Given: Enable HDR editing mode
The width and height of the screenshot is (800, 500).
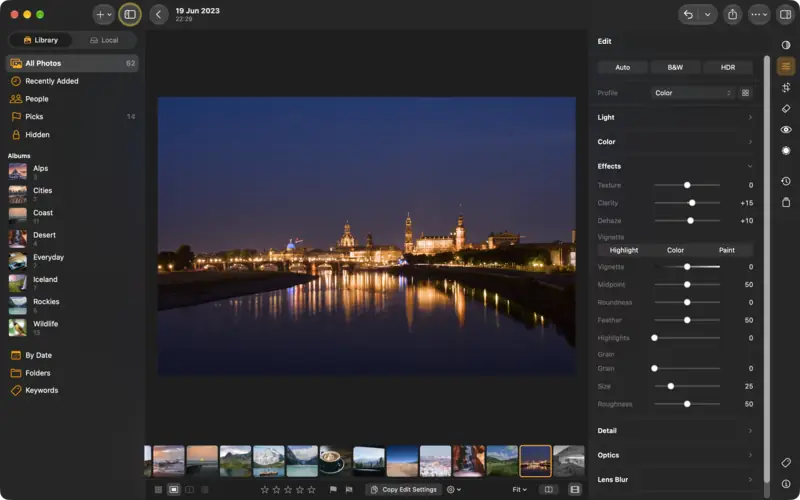Looking at the screenshot, I should (728, 67).
